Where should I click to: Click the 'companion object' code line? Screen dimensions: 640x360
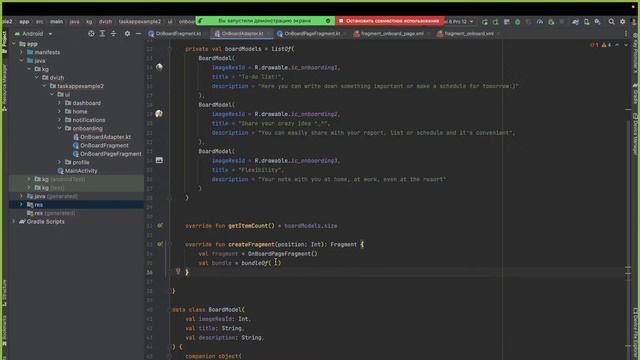tap(213, 356)
